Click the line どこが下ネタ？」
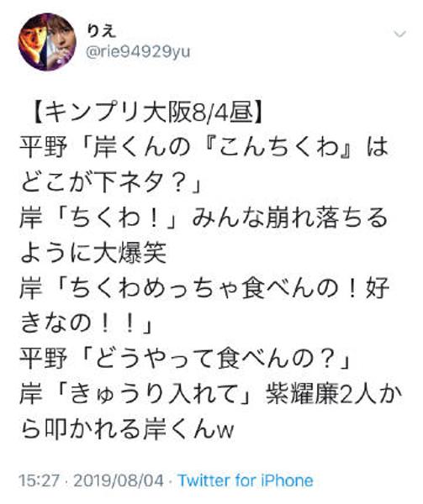This screenshot has width=423, height=504. pos(111,183)
